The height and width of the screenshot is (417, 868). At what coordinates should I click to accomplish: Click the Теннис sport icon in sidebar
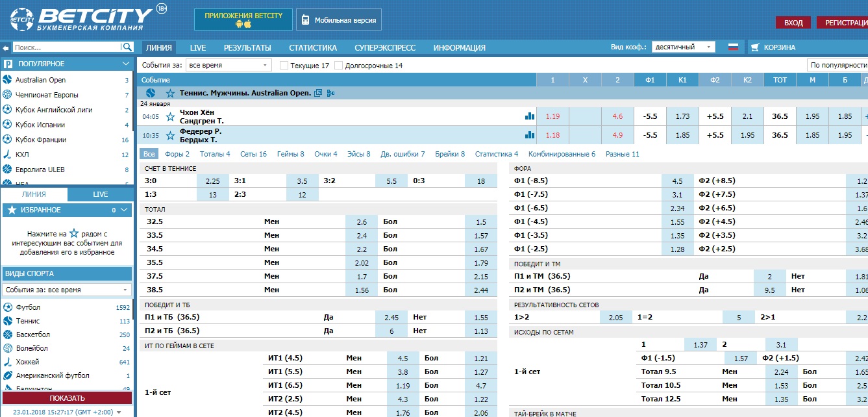pyautogui.click(x=8, y=321)
